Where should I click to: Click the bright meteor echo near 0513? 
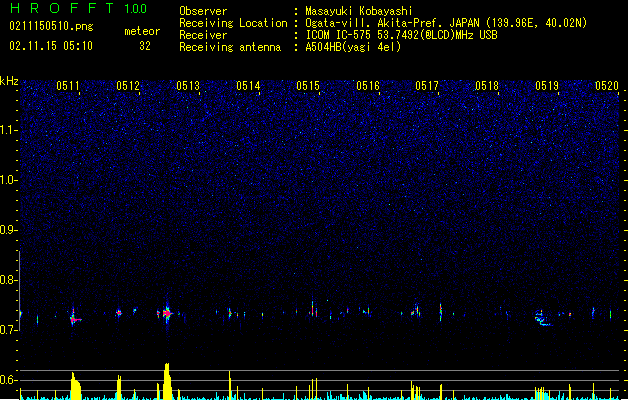click(x=167, y=313)
